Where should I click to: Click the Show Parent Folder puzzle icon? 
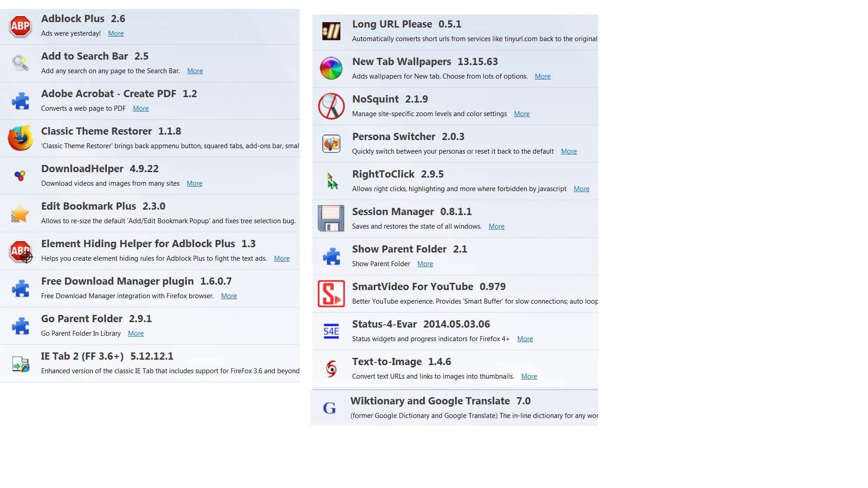pyautogui.click(x=331, y=256)
